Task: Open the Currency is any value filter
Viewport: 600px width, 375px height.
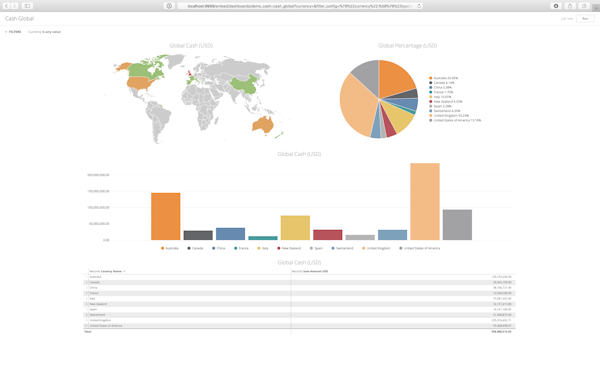Action: tap(44, 32)
